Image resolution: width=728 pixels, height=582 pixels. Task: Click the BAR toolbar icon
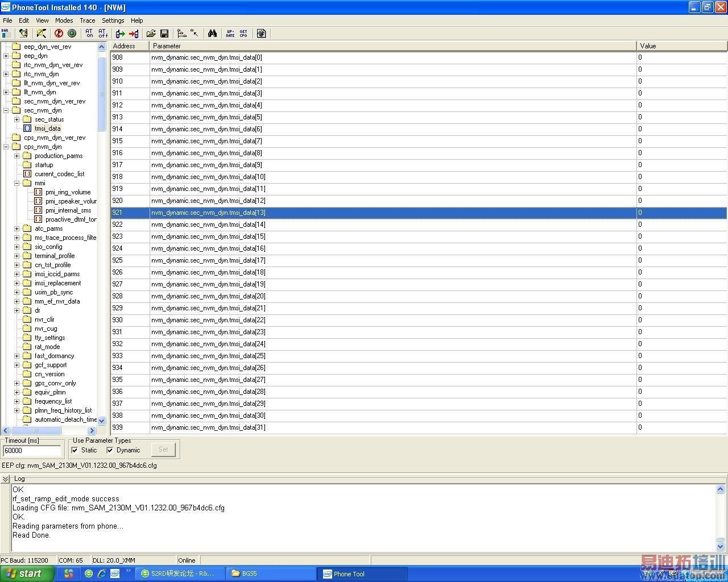click(6, 34)
